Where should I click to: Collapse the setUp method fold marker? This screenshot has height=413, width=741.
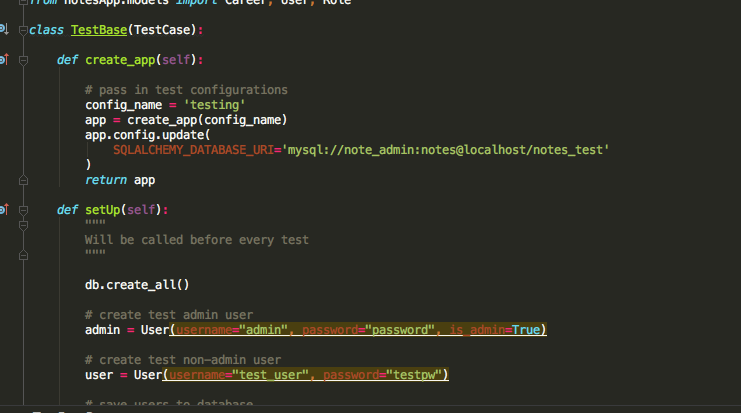coord(23,210)
